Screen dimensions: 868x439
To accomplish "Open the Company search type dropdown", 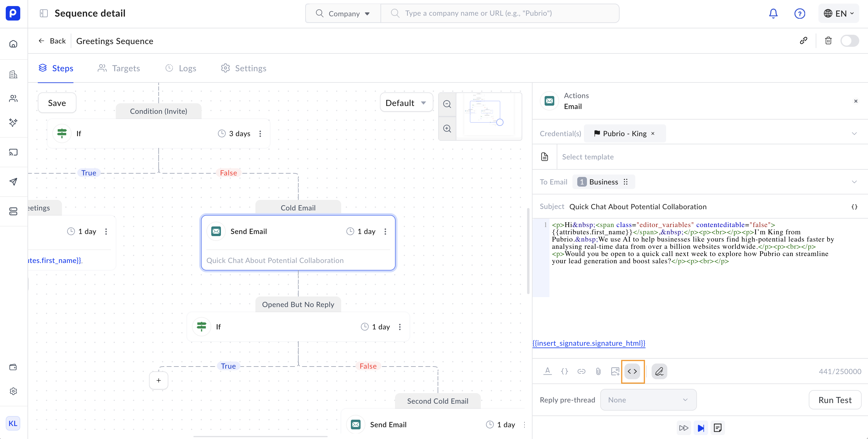I will [x=343, y=14].
